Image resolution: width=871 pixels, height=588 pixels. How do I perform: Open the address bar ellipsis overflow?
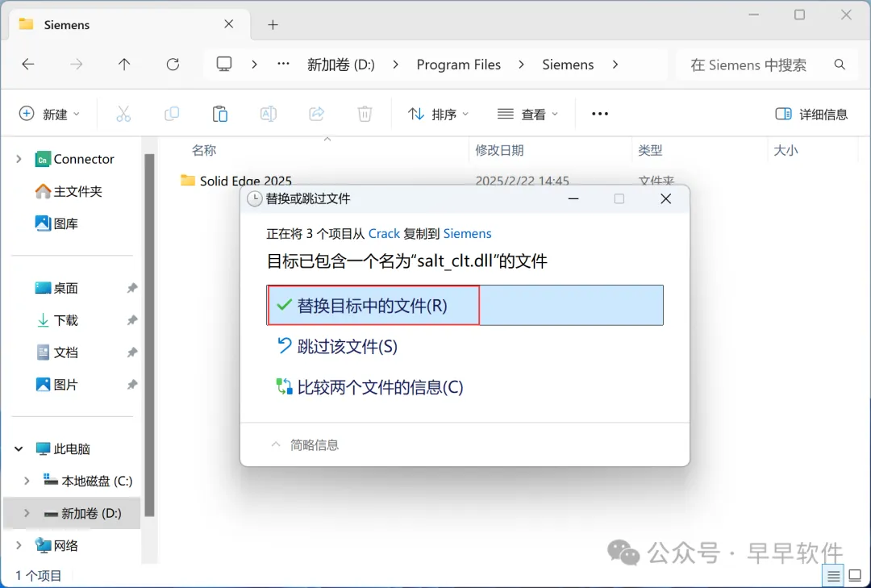[x=283, y=65]
